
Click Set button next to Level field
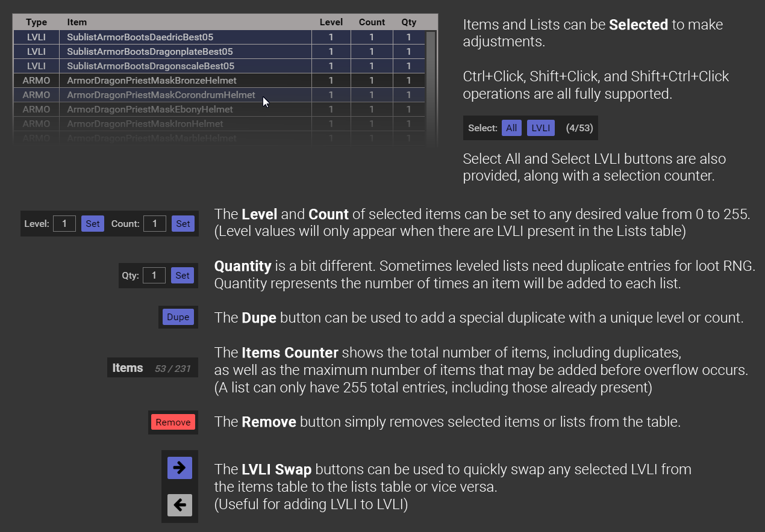93,224
